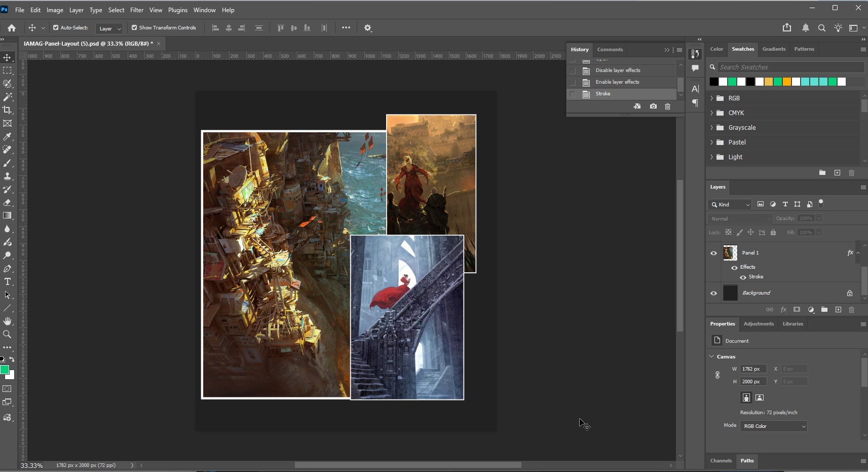Click the Stroke history state

603,94
